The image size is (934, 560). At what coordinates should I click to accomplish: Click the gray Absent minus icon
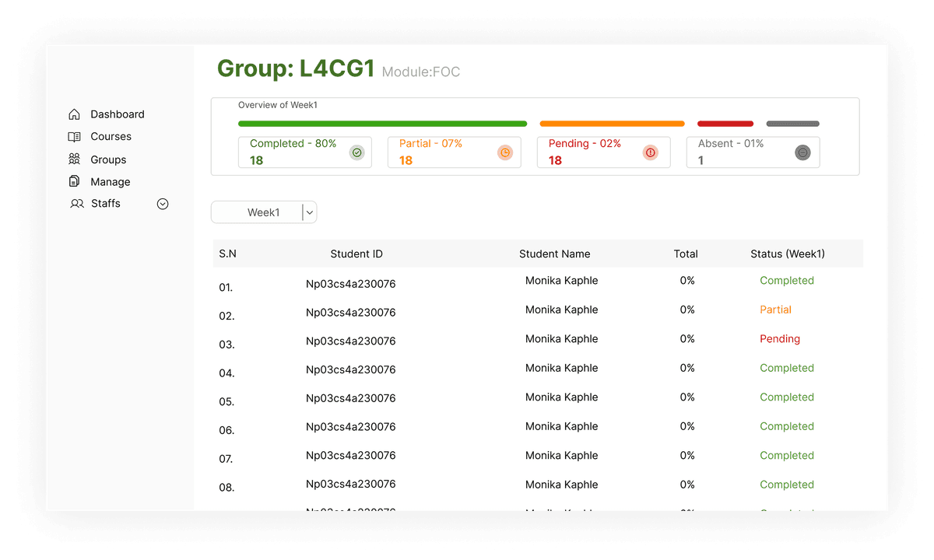pos(802,152)
